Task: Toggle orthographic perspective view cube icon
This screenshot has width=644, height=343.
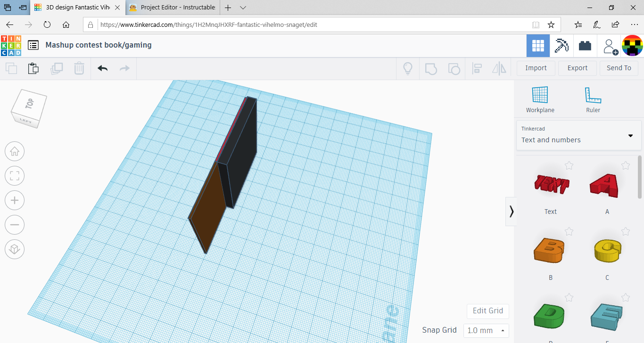Action: [x=15, y=249]
